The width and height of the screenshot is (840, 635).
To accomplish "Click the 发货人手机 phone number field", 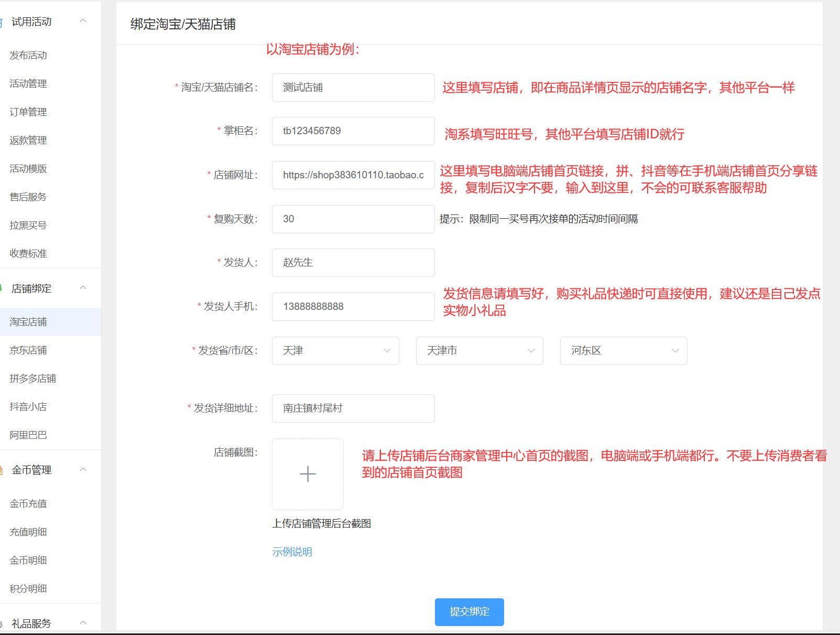I will point(353,307).
